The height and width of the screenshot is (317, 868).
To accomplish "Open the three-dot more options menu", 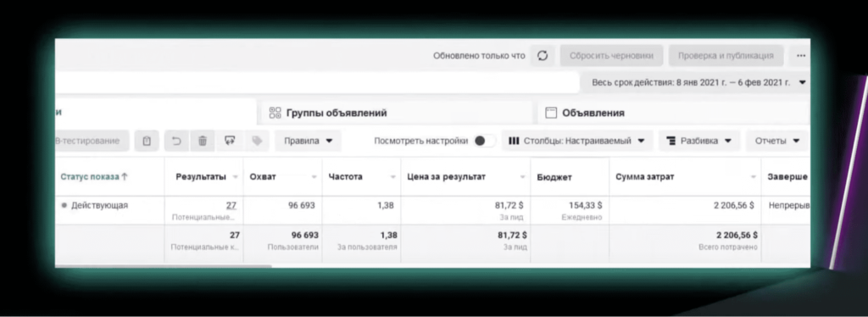I will [800, 56].
